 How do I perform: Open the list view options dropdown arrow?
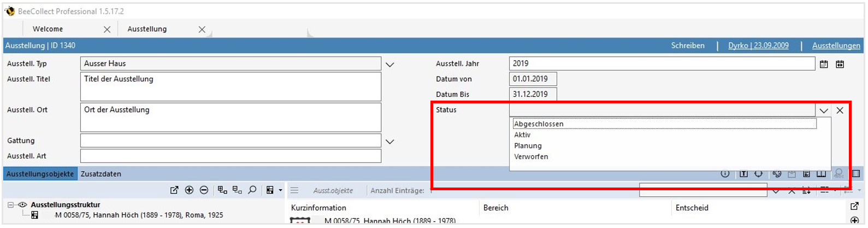[859, 190]
